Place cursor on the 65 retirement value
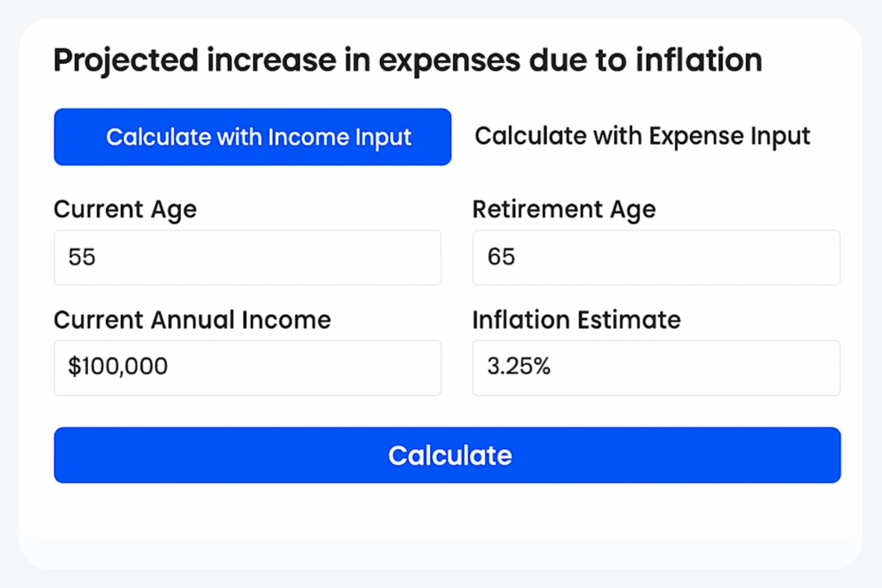882x588 pixels. point(501,257)
